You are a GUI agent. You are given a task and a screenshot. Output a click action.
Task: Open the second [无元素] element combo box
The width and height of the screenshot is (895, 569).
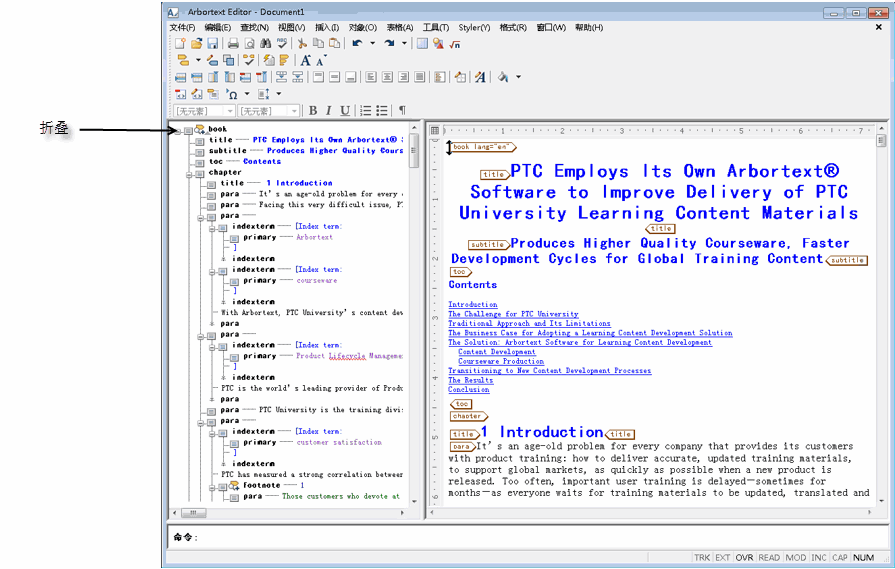coord(268,111)
